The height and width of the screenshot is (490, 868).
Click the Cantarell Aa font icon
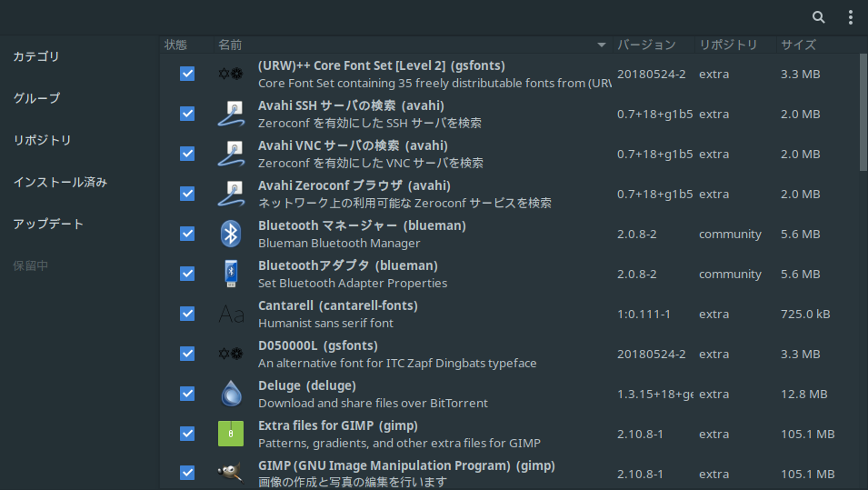pyautogui.click(x=231, y=314)
